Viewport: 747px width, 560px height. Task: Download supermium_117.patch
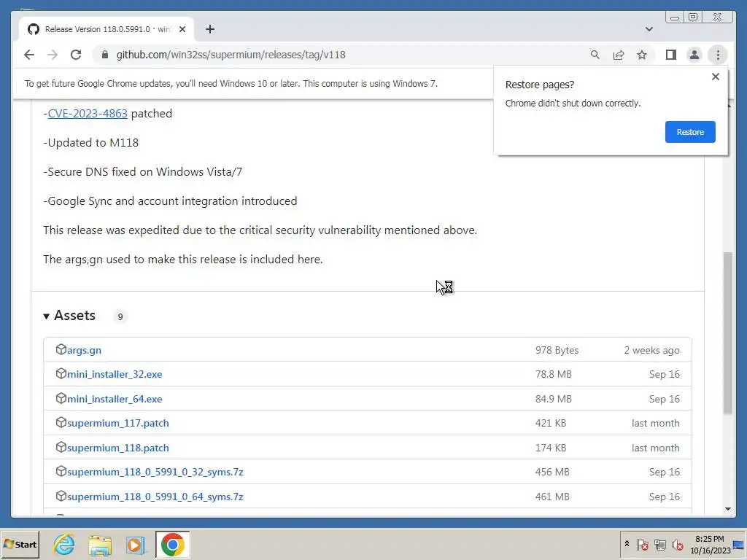point(117,424)
